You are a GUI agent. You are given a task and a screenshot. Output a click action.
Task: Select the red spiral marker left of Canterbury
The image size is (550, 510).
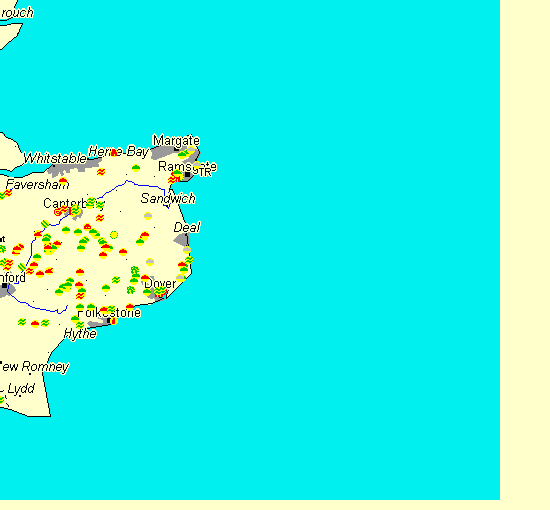(x=58, y=212)
